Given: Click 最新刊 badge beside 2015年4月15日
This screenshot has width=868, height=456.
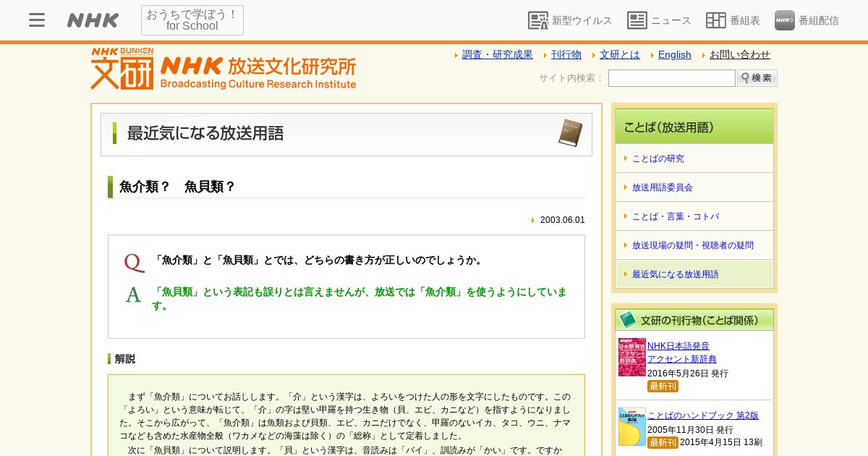Looking at the screenshot, I should point(663,442).
